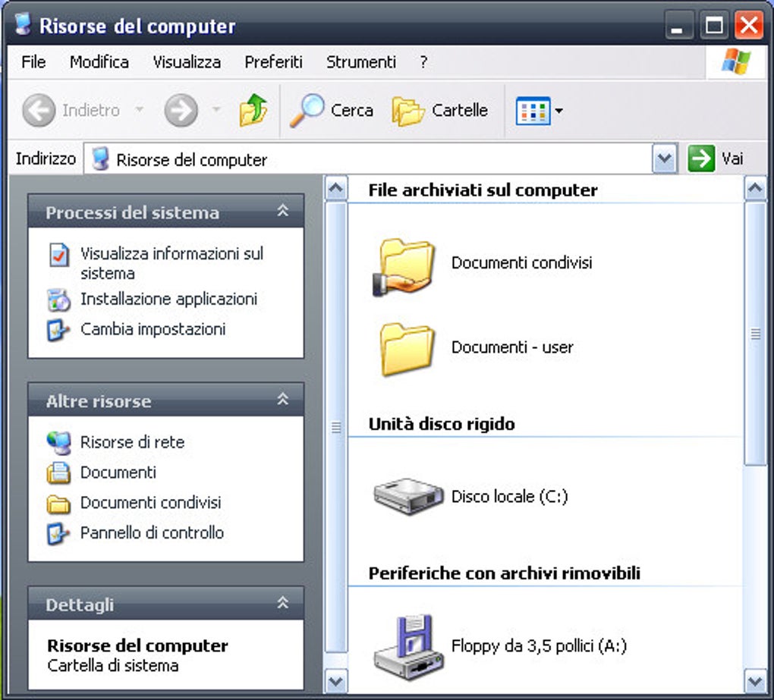
Task: Open the views dropdown arrow
Action: point(558,111)
